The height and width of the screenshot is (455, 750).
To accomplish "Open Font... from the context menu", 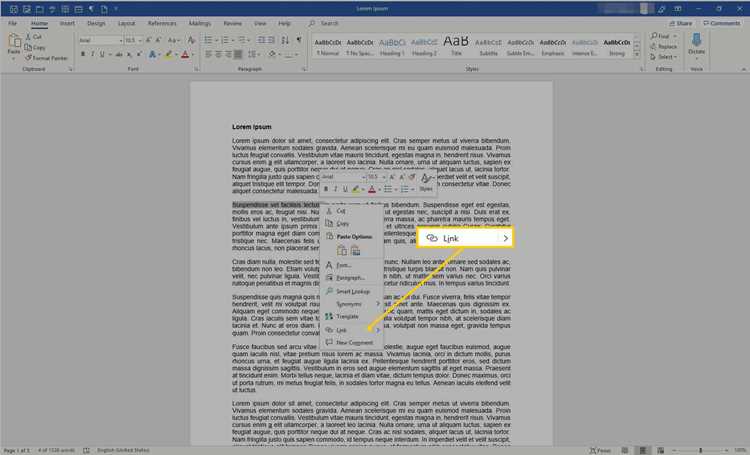I will [352, 265].
